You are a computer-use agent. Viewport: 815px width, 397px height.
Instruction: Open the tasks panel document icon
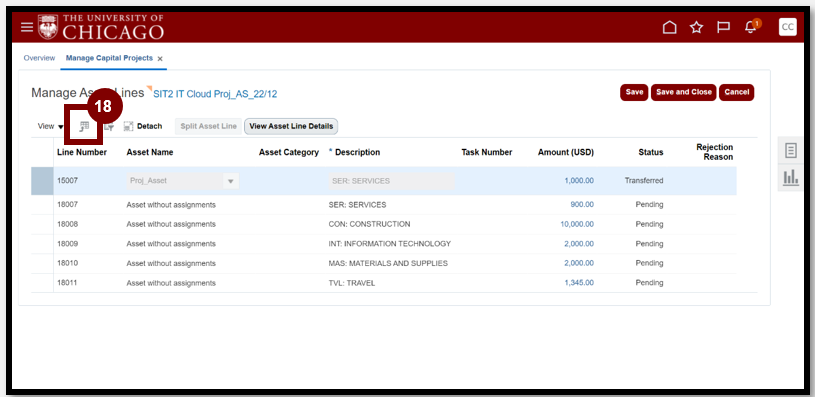pos(791,151)
